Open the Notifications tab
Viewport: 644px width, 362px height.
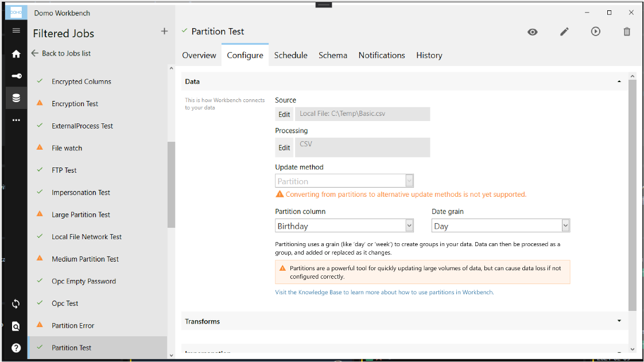pyautogui.click(x=381, y=55)
